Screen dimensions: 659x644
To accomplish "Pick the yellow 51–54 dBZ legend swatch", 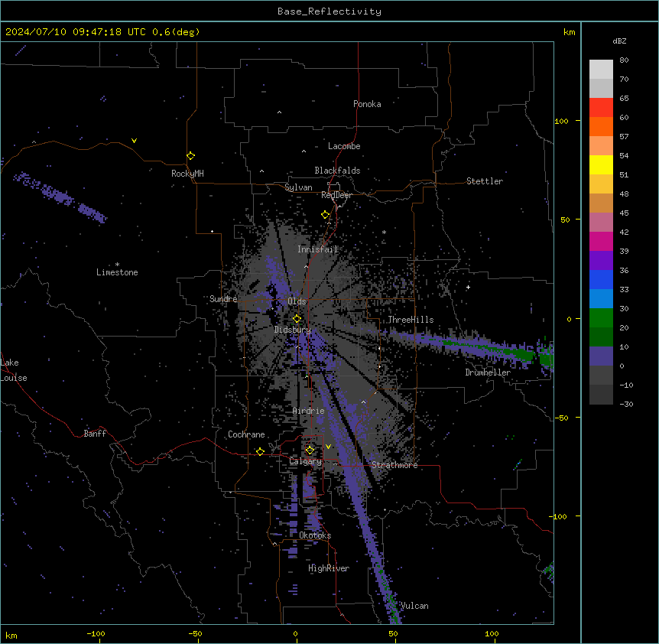I will pos(601,164).
